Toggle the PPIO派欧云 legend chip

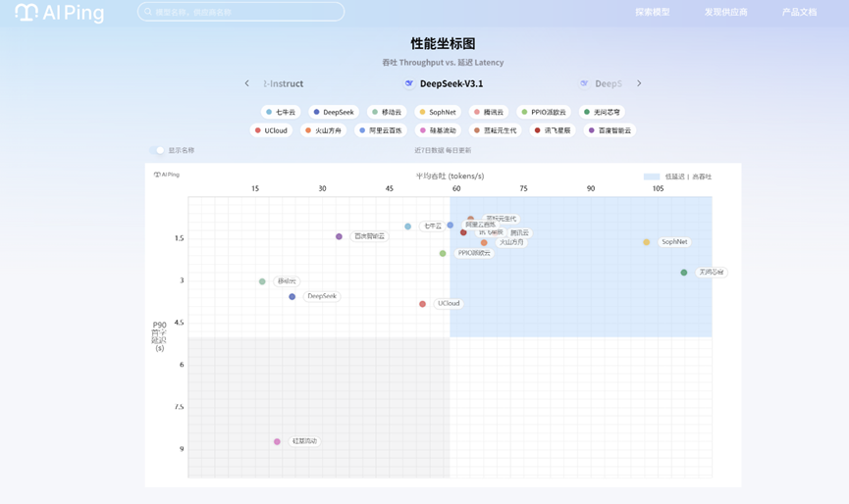[544, 112]
